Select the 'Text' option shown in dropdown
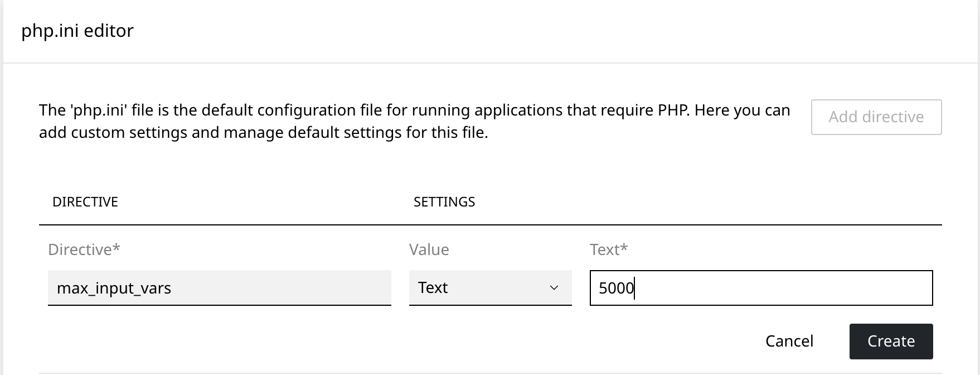Screen dimensions: 980x375 pos(433,288)
